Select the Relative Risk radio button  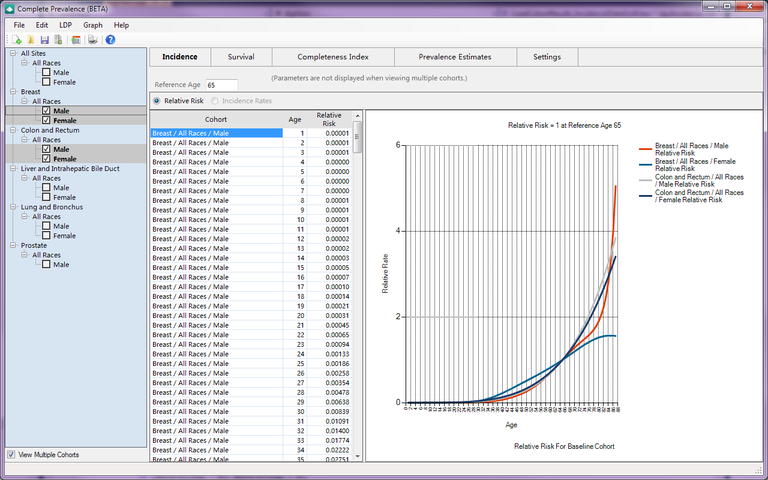[x=156, y=101]
